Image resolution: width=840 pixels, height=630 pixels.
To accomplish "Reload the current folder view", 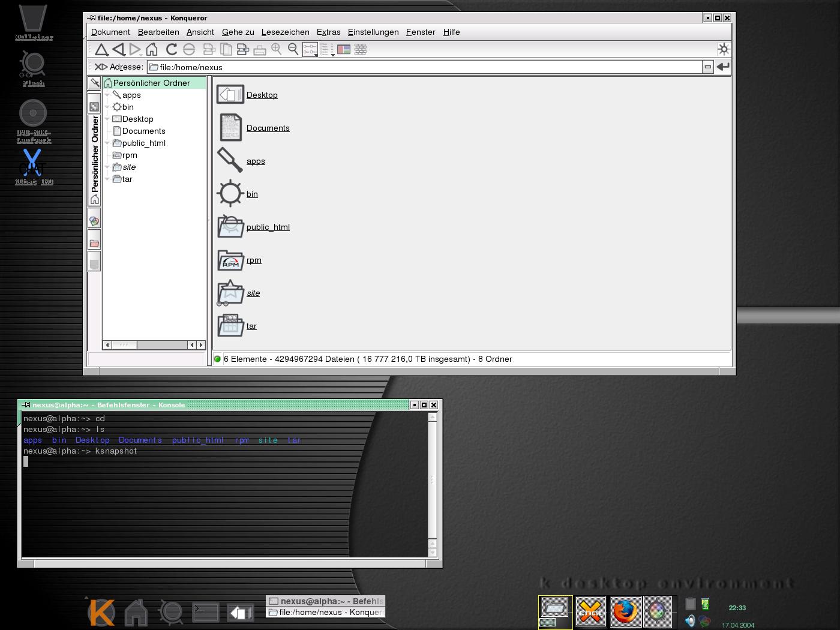I will [x=172, y=50].
